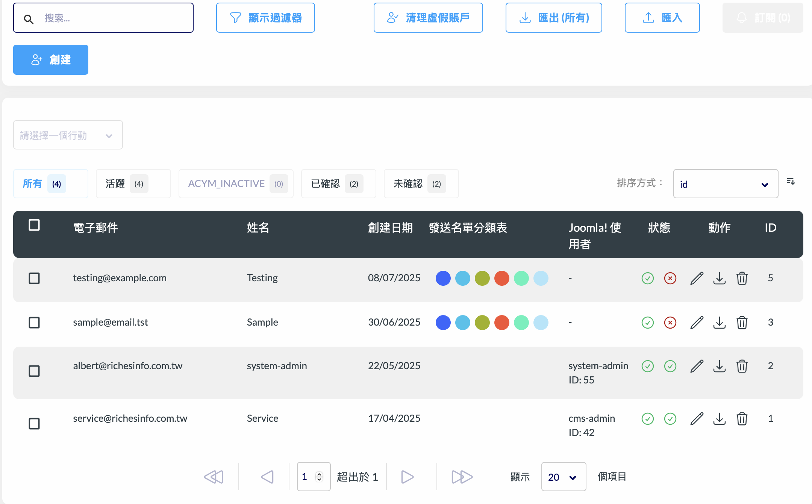
Task: Delete the Service subscriber with trash icon
Action: tap(742, 419)
